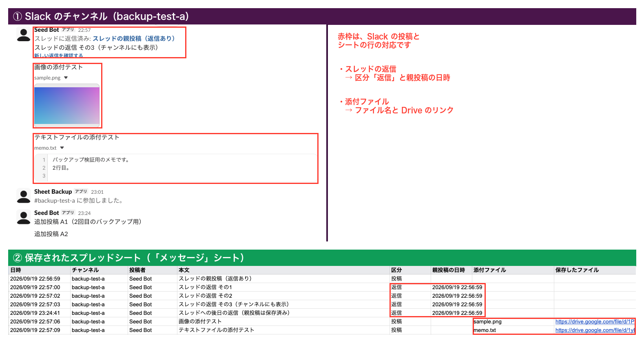The width and height of the screenshot is (644, 343).
Task: Select the 日時 cell 2026/09/19 23:24:41
Action: [39, 313]
